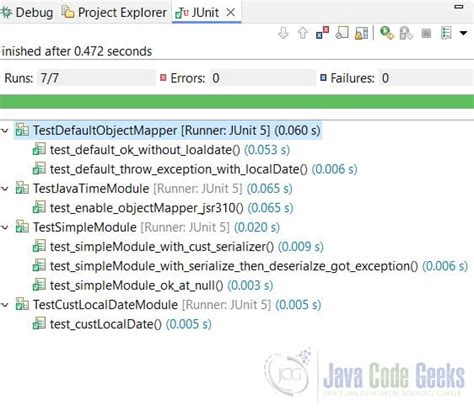Select test_simpleModule_with_cust_serializer() test
This screenshot has width=474, height=411.
(178, 246)
